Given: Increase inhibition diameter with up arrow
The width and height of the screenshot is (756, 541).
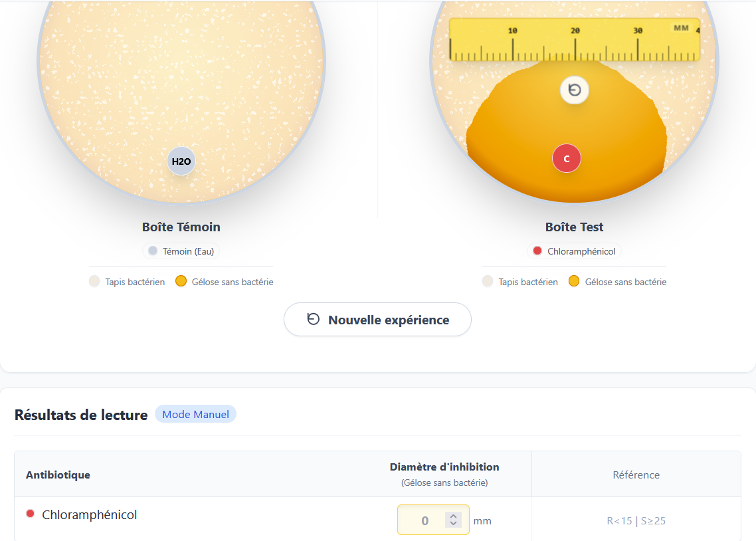Looking at the screenshot, I should tap(453, 516).
